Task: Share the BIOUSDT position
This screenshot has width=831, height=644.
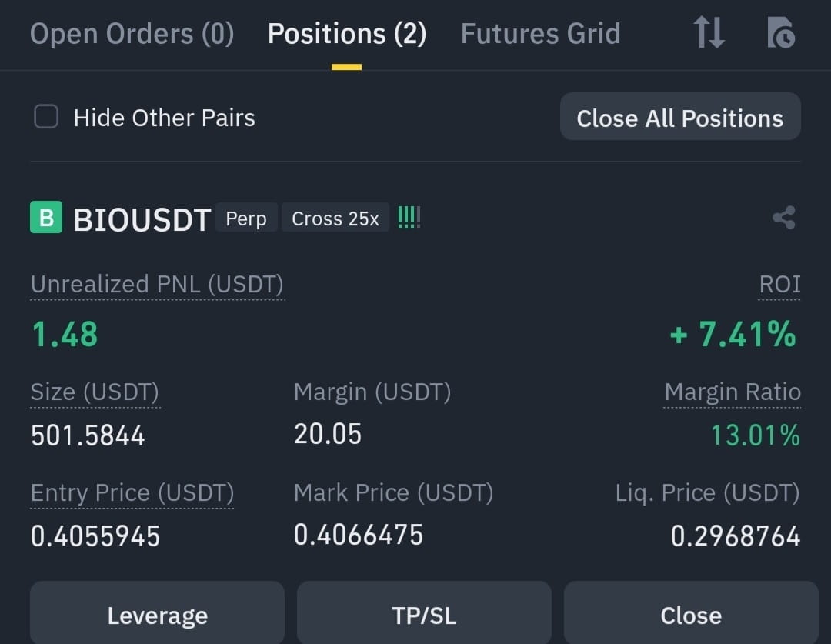Action: click(784, 217)
